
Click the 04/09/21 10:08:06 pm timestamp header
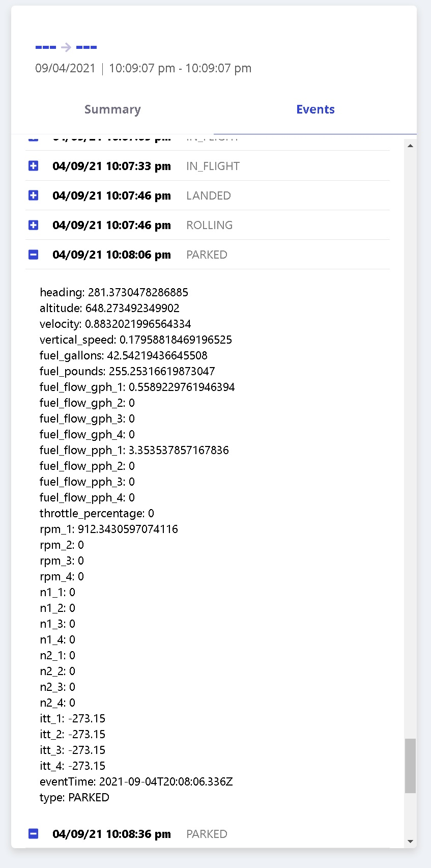coord(111,255)
